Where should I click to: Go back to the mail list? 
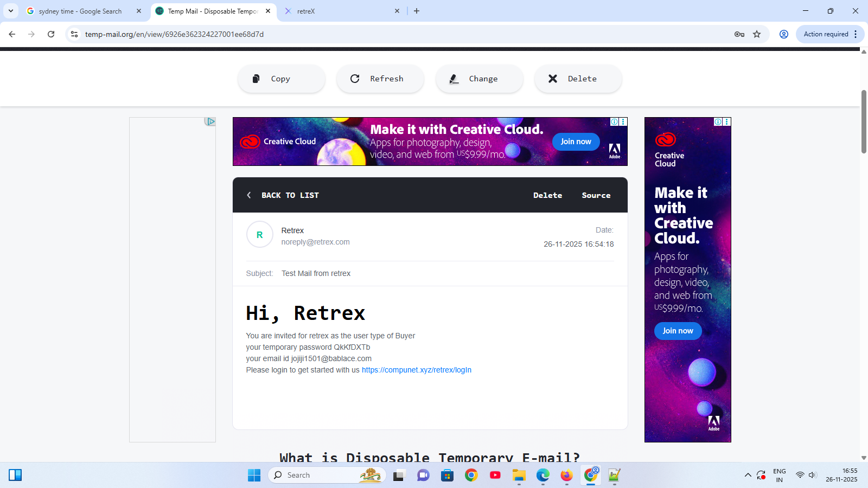click(x=283, y=195)
